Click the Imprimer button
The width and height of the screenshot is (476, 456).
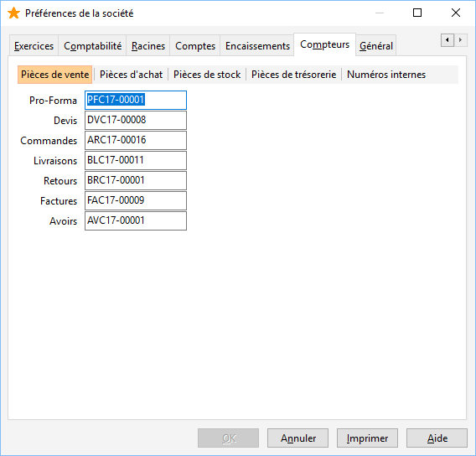click(x=367, y=438)
